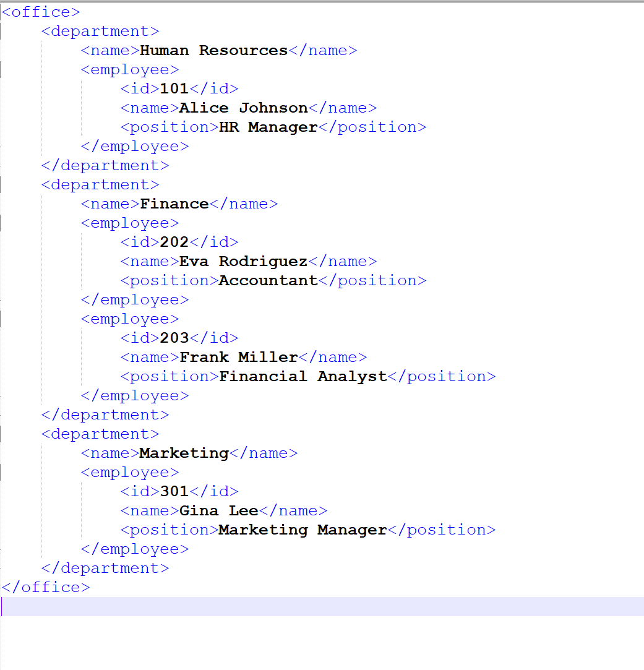Click the Marketing department name text
The height and width of the screenshot is (670, 644).
coord(184,453)
